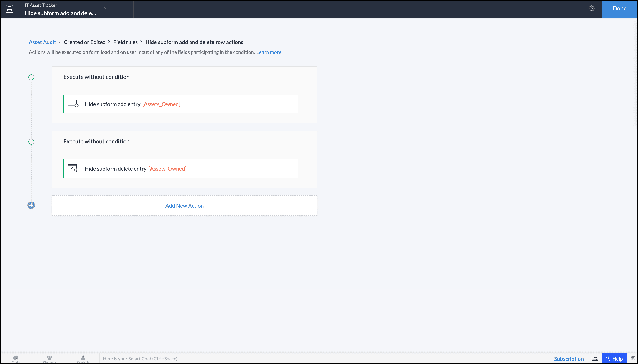The image size is (638, 364).
Task: Select second Execute without condition circle
Action: click(x=31, y=142)
